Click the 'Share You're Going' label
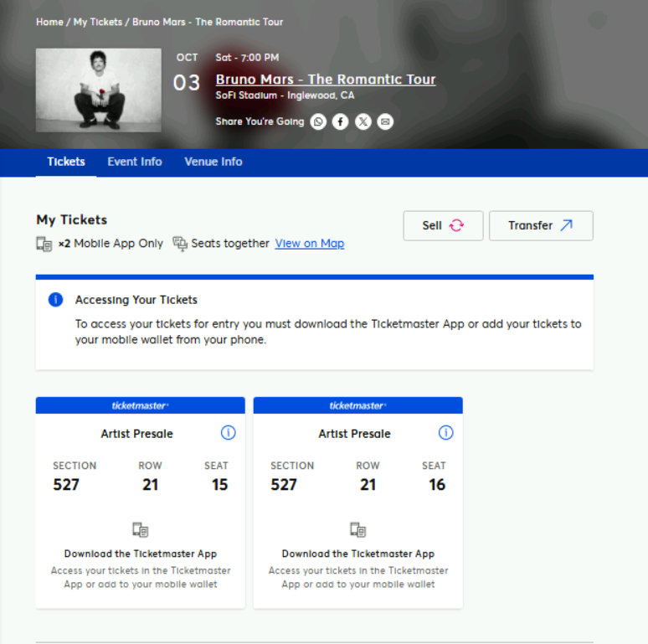The height and width of the screenshot is (644, 648). click(260, 121)
